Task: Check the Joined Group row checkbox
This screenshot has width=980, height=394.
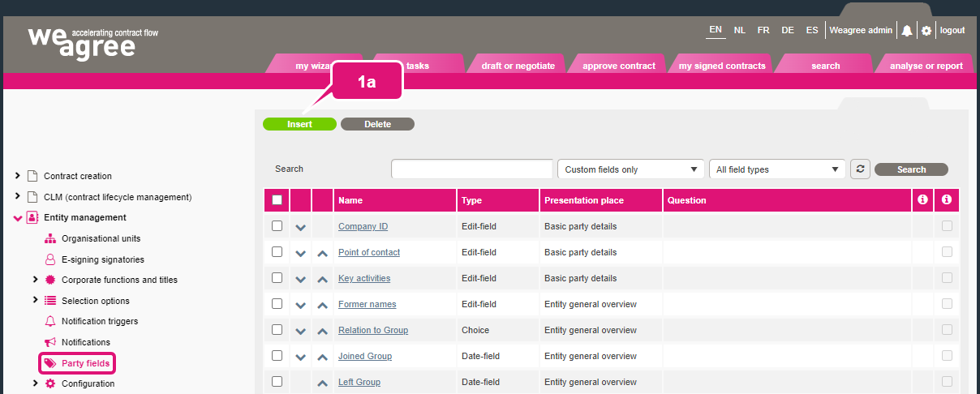Action: pos(277,355)
